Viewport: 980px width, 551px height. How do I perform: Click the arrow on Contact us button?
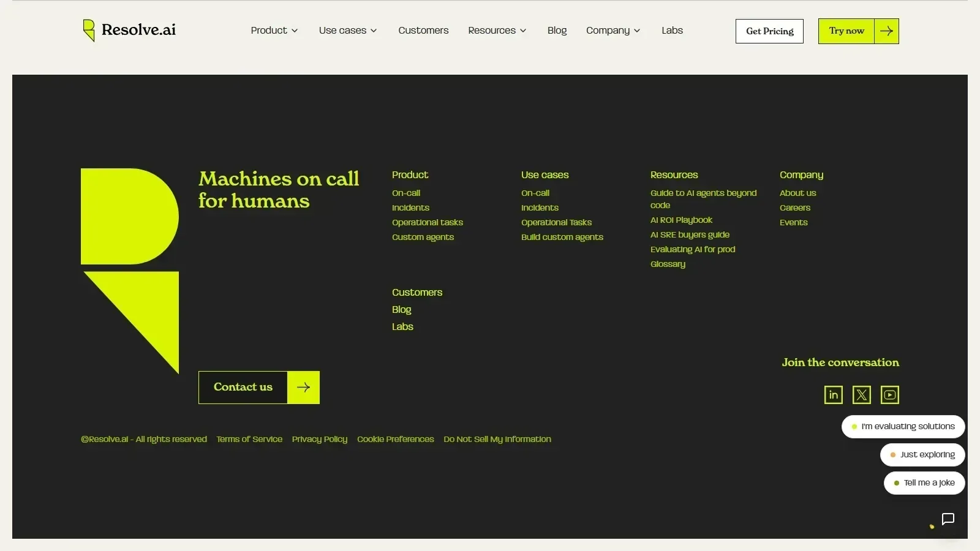[303, 388]
